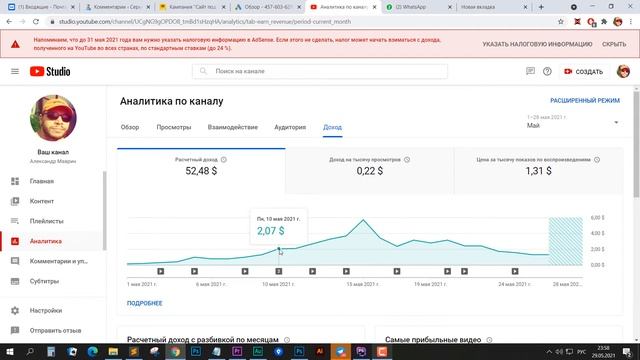This screenshot has width=640, height=360.
Task: Open a new browser tab with plus
Action: tap(541, 7)
